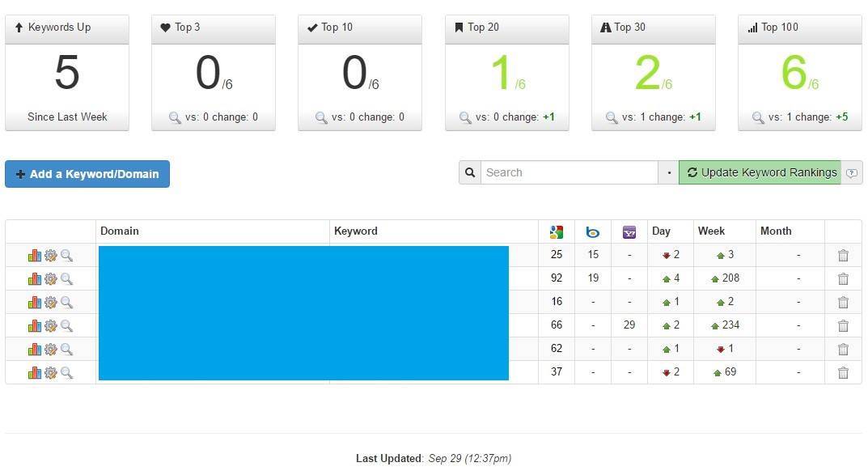
Task: Delete the Google rank 92 row via trash icon
Action: 843,278
